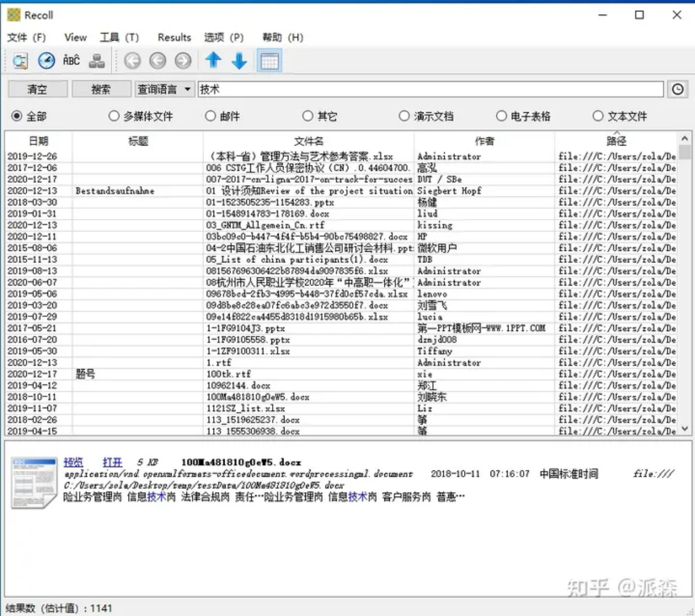Open the term explorer ABC icon

click(x=71, y=61)
